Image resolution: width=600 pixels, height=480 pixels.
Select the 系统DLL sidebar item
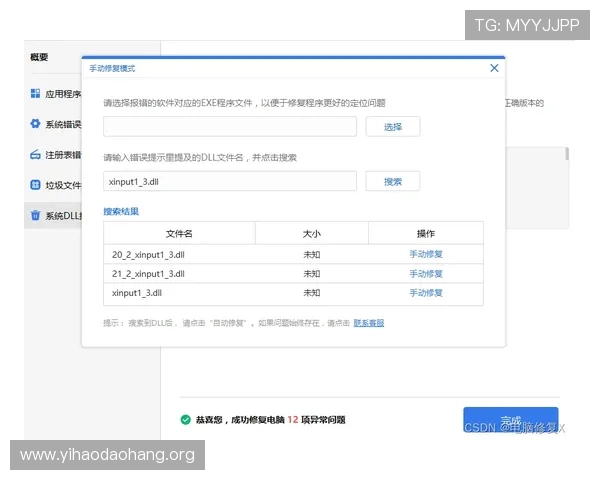coord(53,216)
